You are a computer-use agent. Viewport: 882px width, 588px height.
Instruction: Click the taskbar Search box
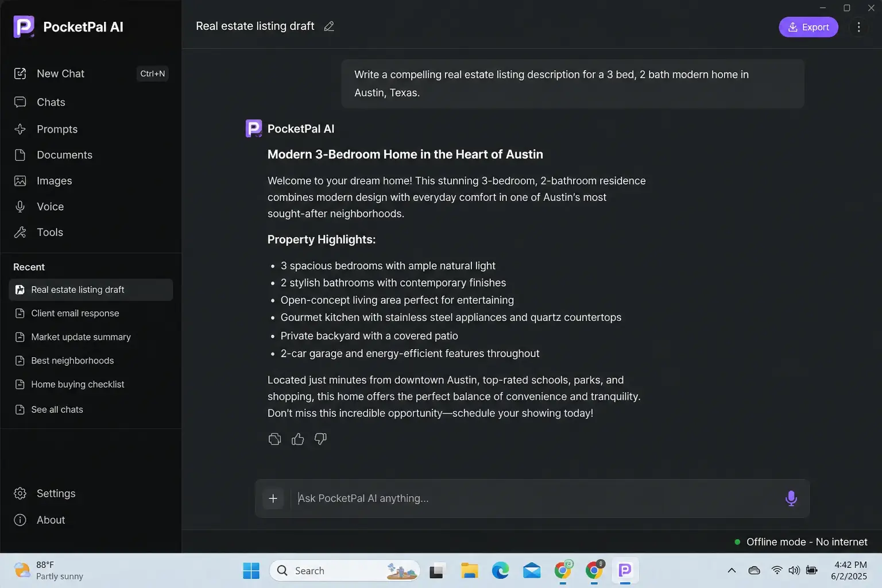pyautogui.click(x=345, y=571)
